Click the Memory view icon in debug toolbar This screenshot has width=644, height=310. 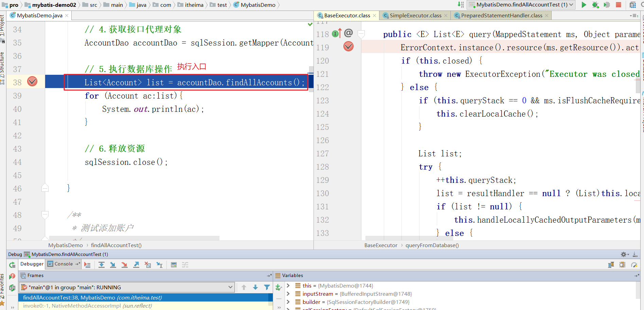point(622,265)
